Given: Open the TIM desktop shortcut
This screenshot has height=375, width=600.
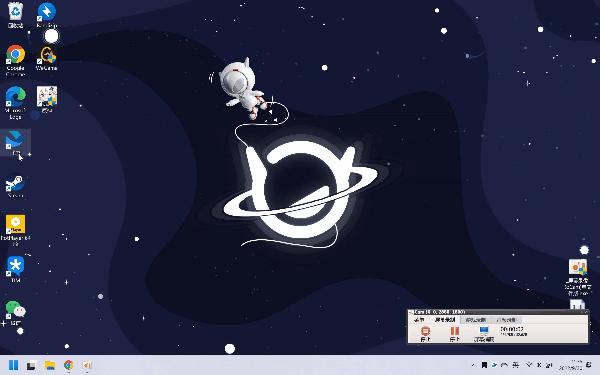Looking at the screenshot, I should point(15,269).
